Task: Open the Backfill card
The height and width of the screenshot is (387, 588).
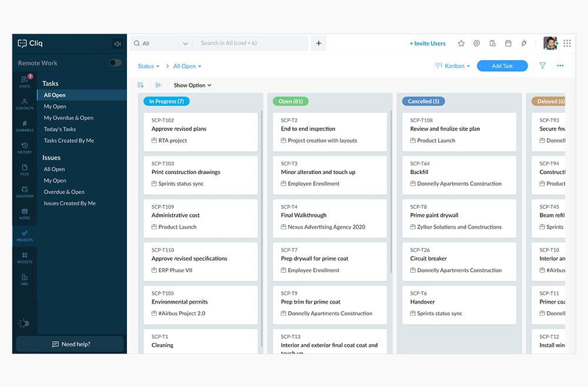Action: [x=459, y=175]
